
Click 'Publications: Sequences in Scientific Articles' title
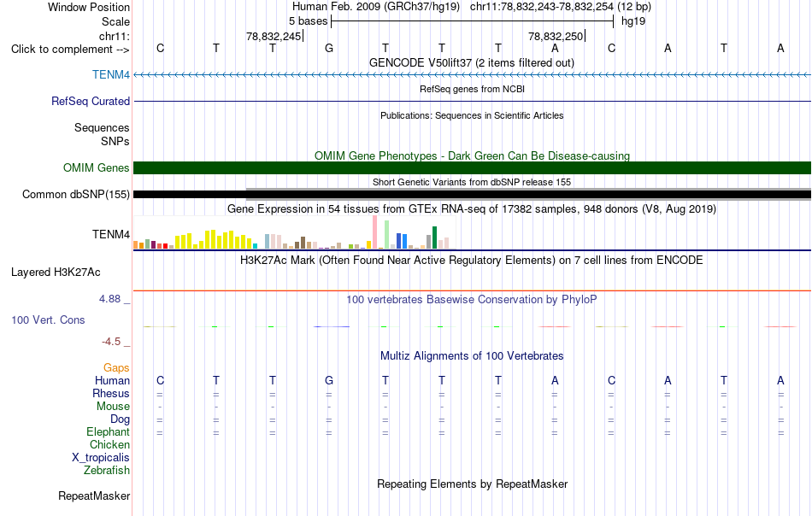pyautogui.click(x=472, y=115)
